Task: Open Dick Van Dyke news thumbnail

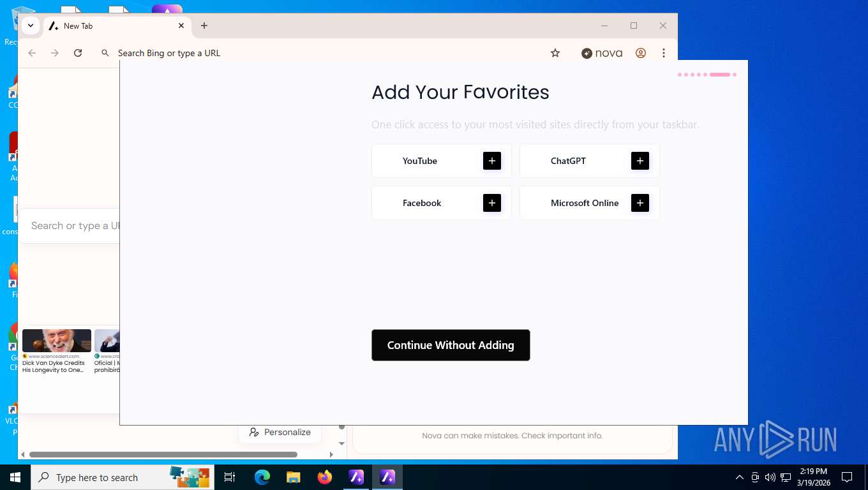Action: pos(57,341)
